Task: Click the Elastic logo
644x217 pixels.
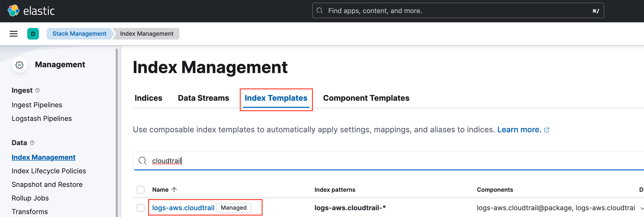Action: point(31,11)
